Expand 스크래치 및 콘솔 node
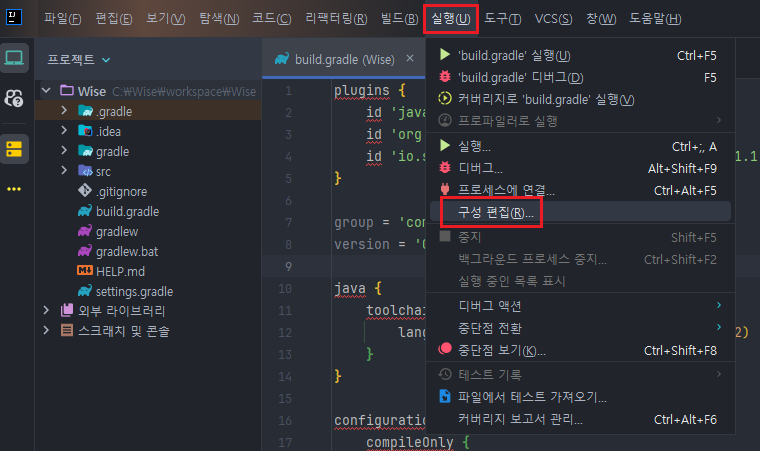760x451 pixels. point(46,330)
